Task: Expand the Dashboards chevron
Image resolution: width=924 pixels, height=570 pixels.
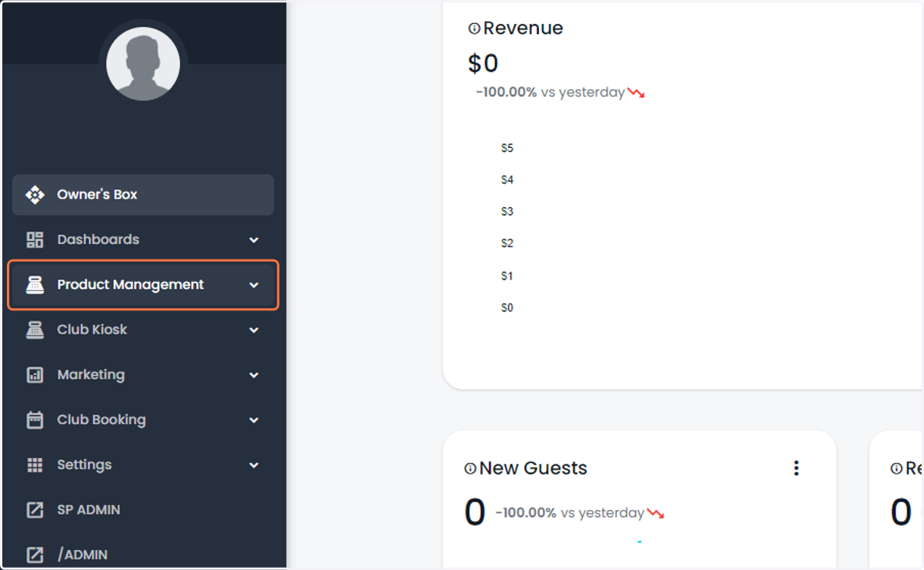Action: click(x=254, y=240)
